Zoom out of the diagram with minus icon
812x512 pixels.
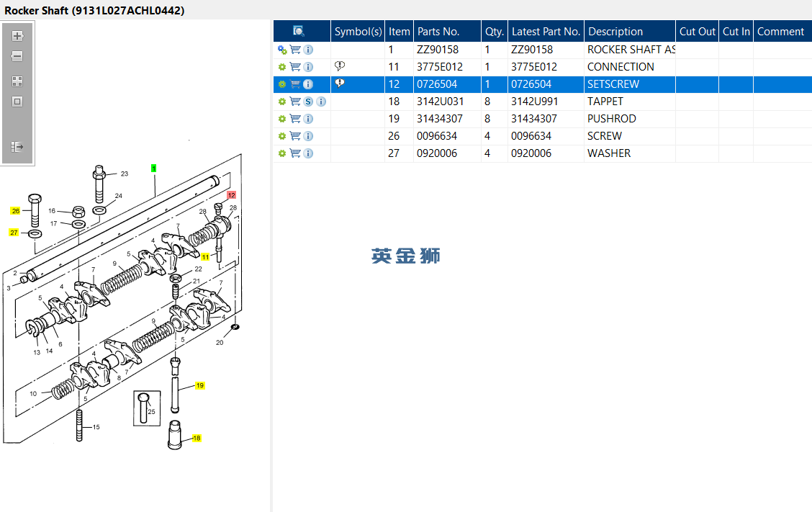(17, 56)
